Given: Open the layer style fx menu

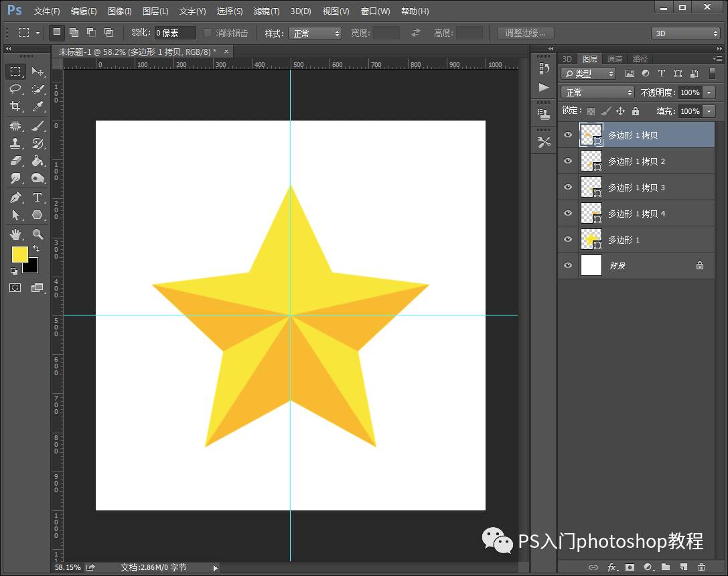Looking at the screenshot, I should pos(612,567).
